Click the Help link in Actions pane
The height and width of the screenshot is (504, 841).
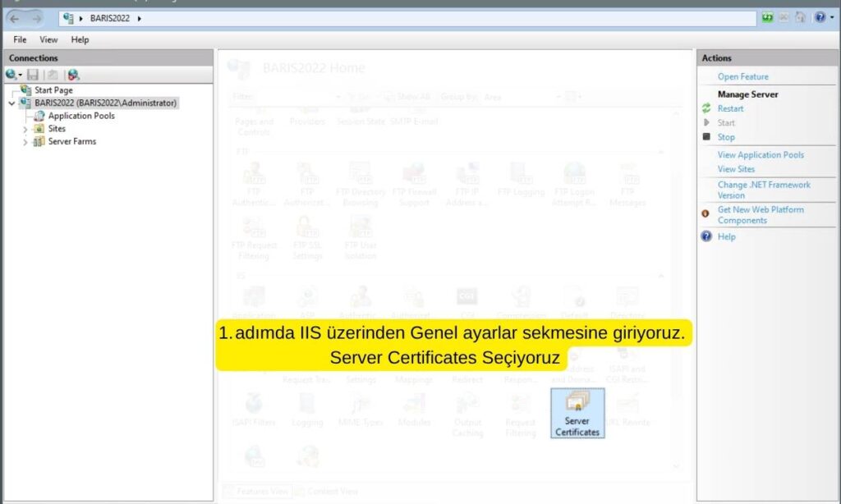[x=726, y=236]
